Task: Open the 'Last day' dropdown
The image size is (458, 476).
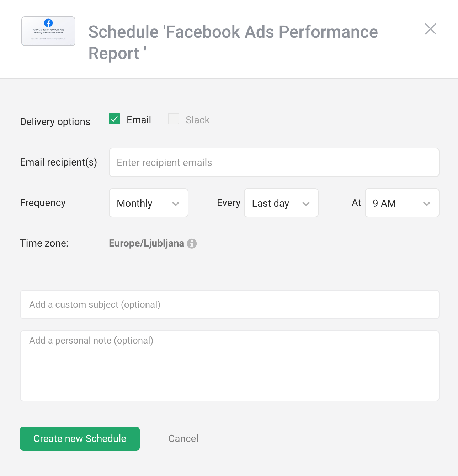Action: 281,203
